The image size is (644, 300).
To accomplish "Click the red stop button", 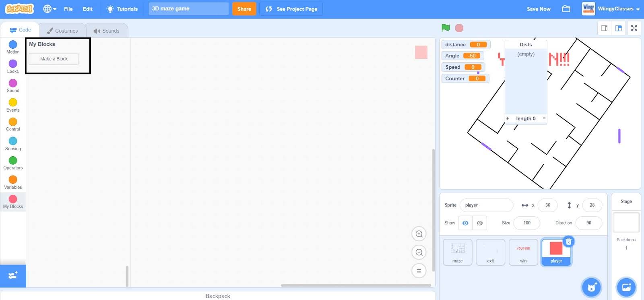I will pyautogui.click(x=459, y=28).
